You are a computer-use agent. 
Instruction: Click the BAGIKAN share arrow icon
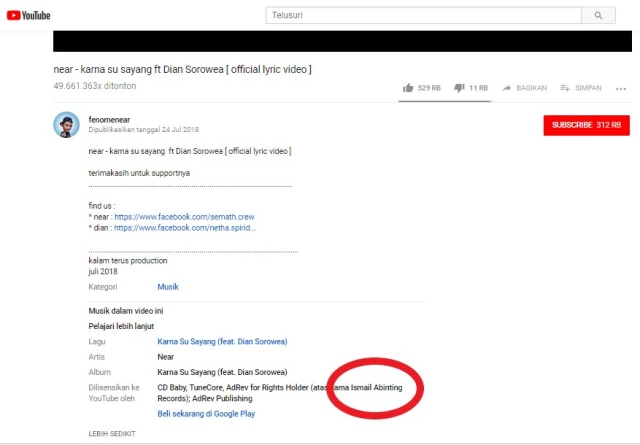[x=507, y=88]
